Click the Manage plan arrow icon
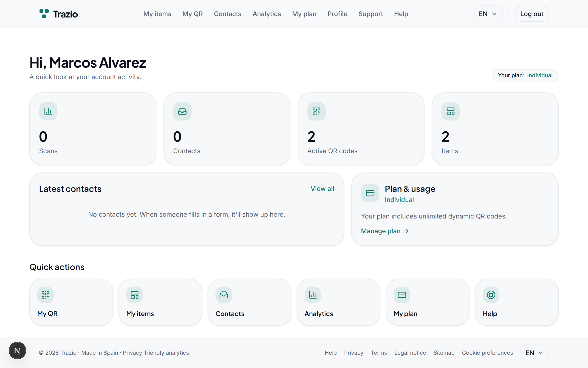The height and width of the screenshot is (368, 588). (406, 231)
